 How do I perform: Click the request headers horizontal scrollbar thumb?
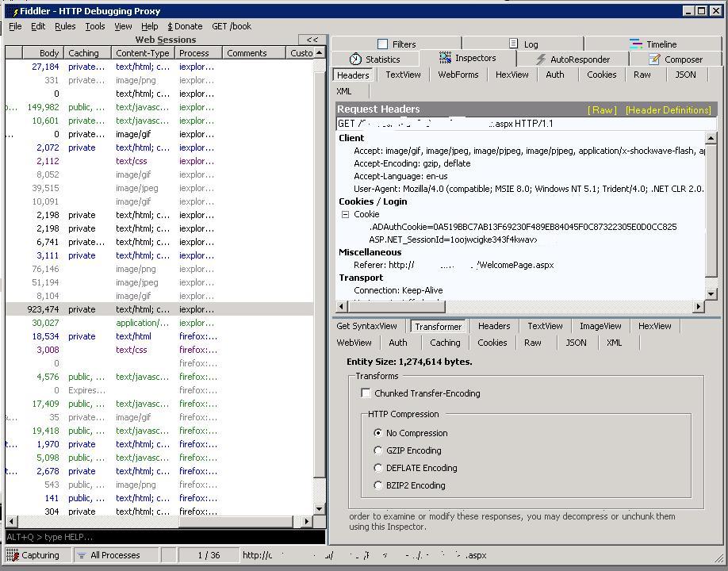point(395,306)
